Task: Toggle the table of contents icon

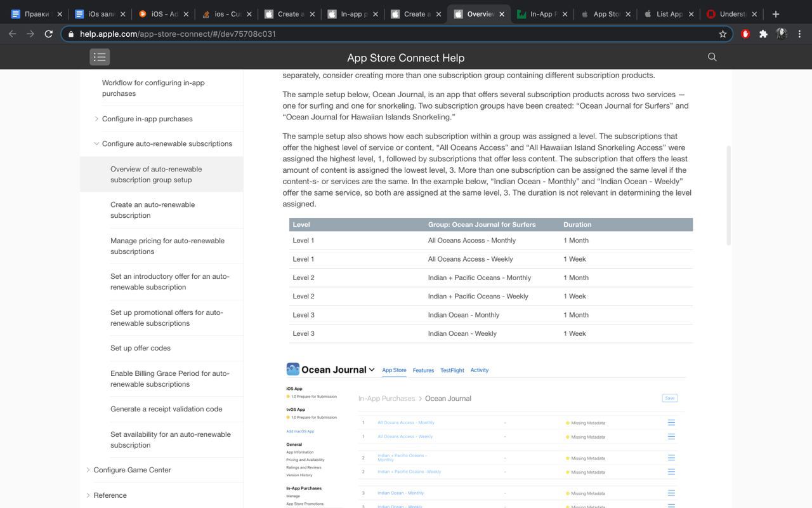Action: [x=100, y=57]
